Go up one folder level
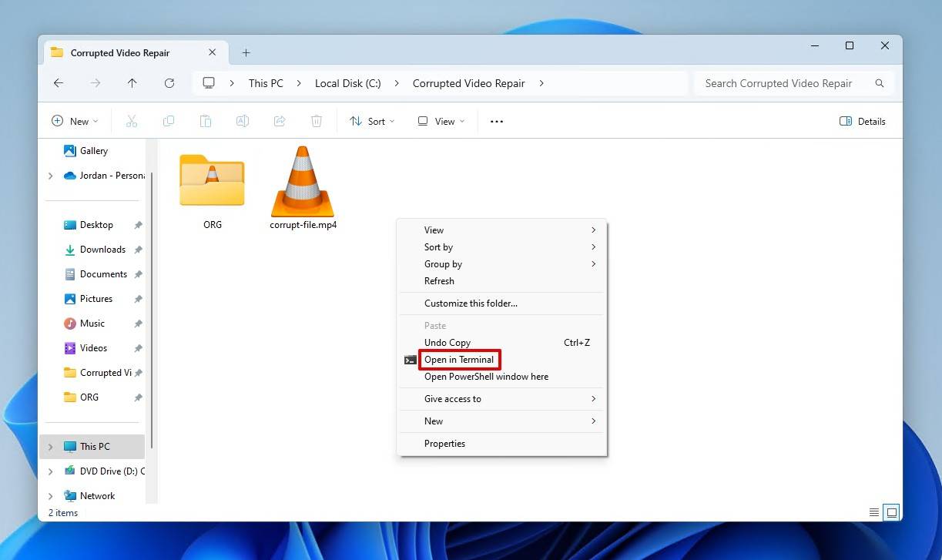The image size is (942, 560). 132,83
